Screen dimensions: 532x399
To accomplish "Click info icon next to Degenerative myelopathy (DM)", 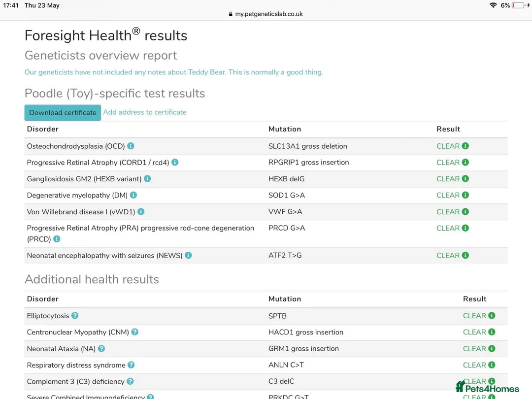I will 133,195.
